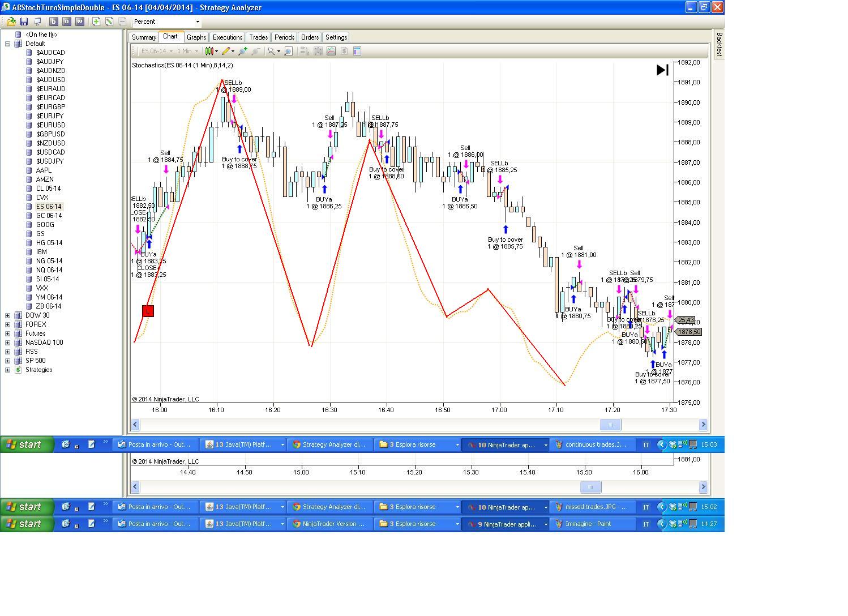Expand the FOREX list
Screen dimensions: 848x616
[x=8, y=324]
